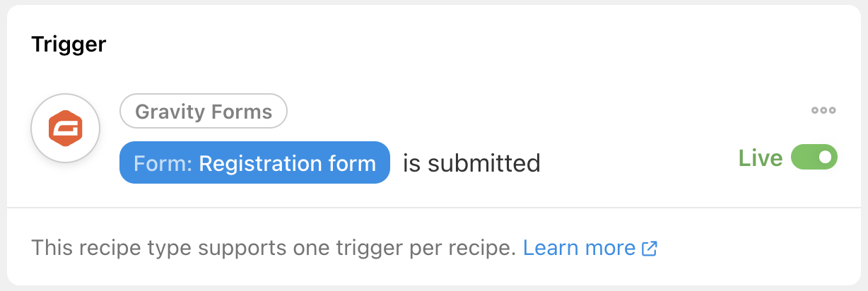Click the orange Gravity Forms logo icon
The height and width of the screenshot is (291, 868).
65,129
